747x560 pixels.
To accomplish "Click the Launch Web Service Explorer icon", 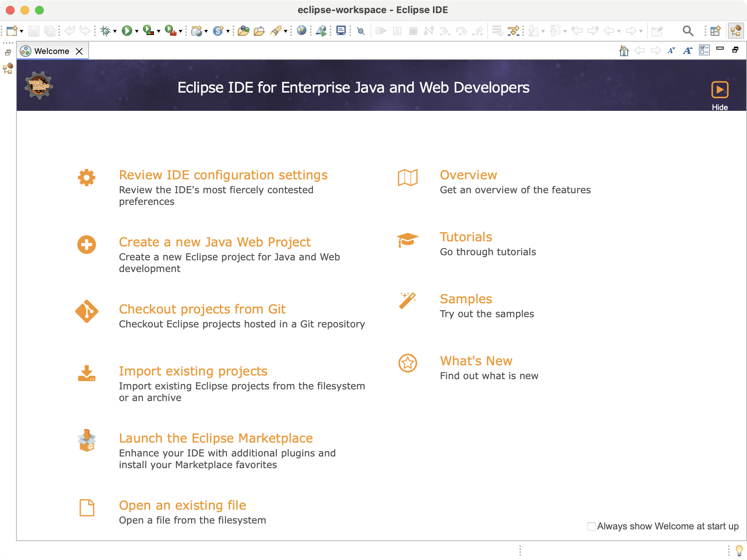I will (x=321, y=31).
